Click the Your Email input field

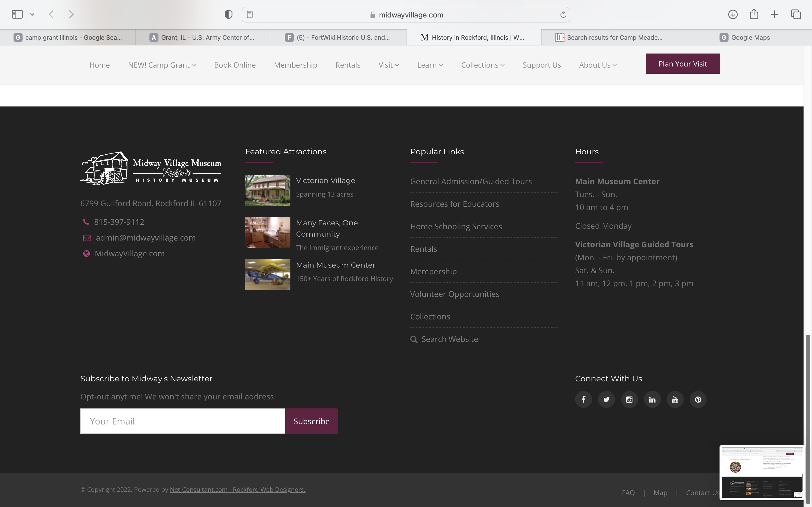(x=182, y=421)
